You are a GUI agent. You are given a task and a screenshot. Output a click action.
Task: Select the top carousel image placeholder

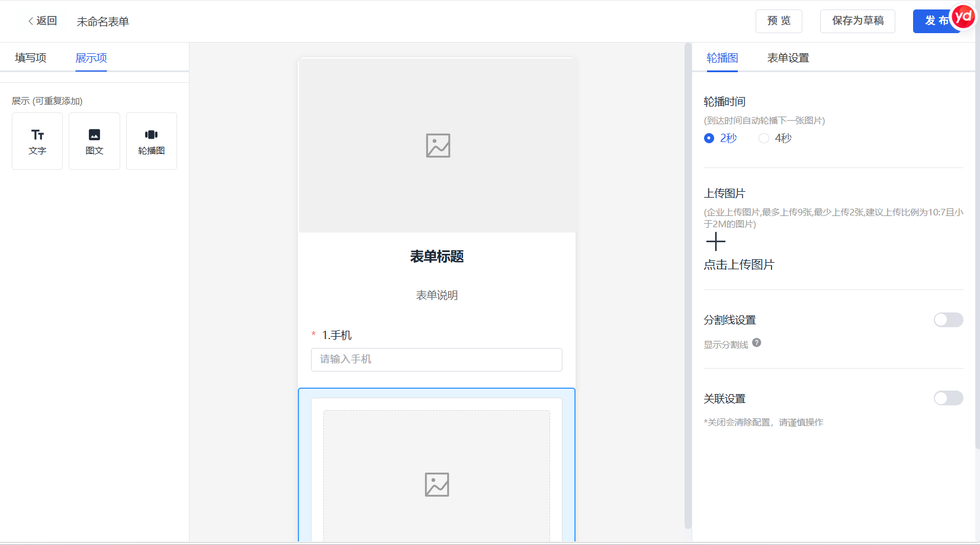pos(437,145)
